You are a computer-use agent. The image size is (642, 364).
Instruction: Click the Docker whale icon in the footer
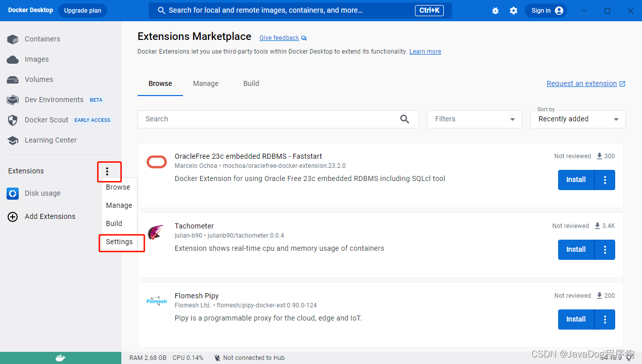[x=60, y=357]
